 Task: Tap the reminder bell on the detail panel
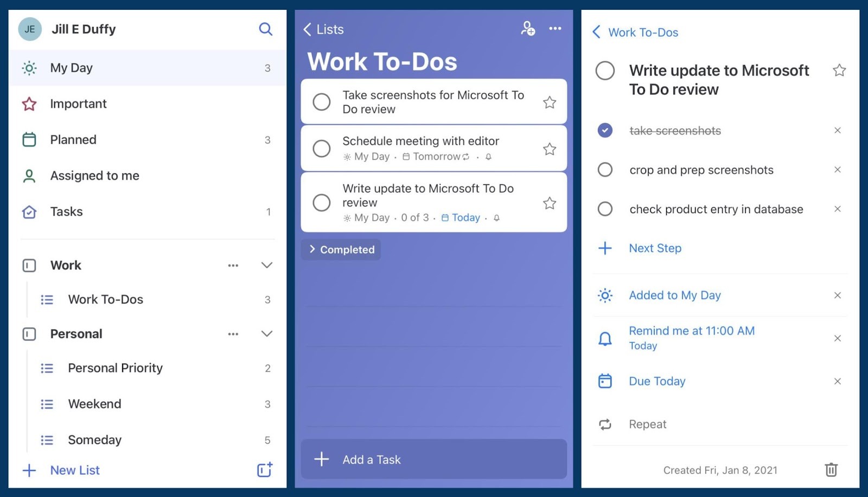pos(605,338)
